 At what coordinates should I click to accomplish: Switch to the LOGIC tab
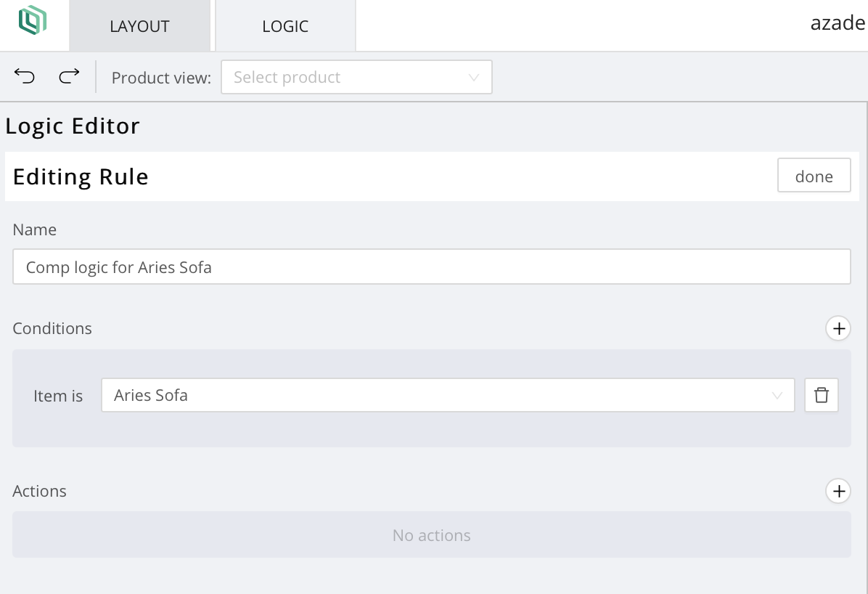[x=285, y=26]
